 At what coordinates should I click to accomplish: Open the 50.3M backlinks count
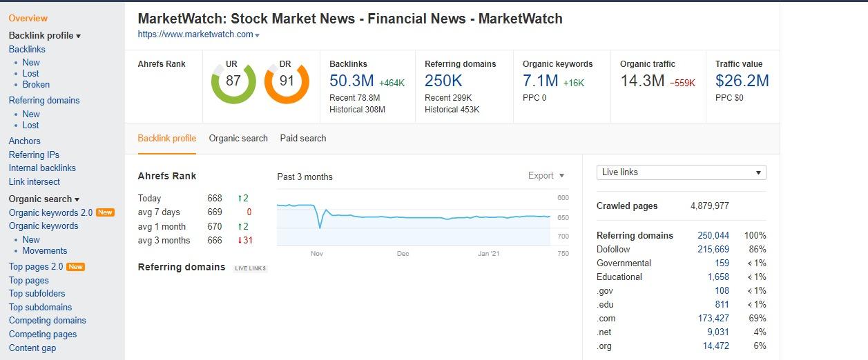(x=352, y=81)
